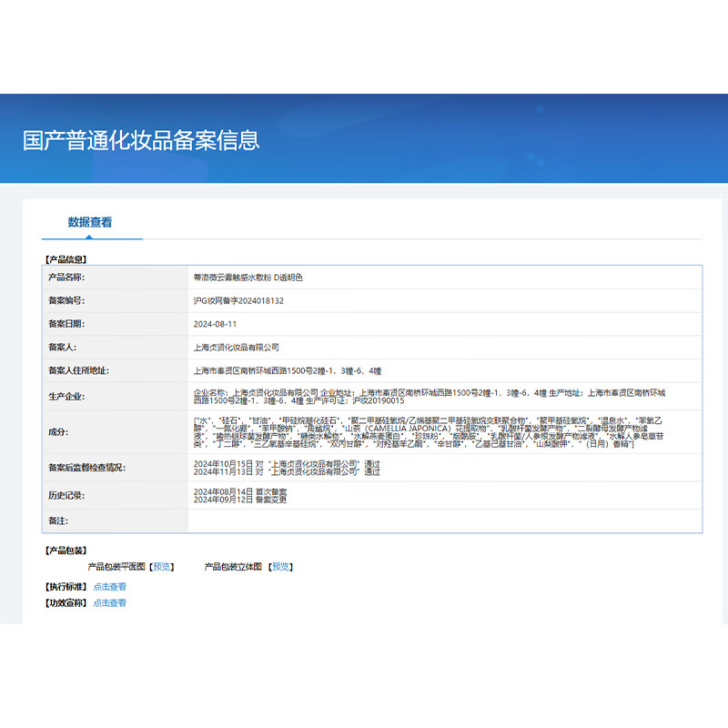
Task: Select the 备案编号 value 沪G妆网备字2024018132
Action: 238,300
